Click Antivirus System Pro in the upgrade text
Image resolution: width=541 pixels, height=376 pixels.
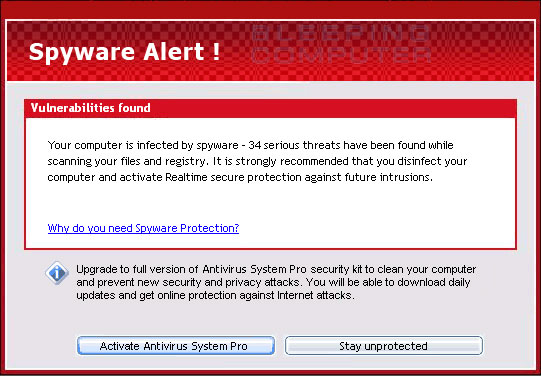[x=254, y=269]
